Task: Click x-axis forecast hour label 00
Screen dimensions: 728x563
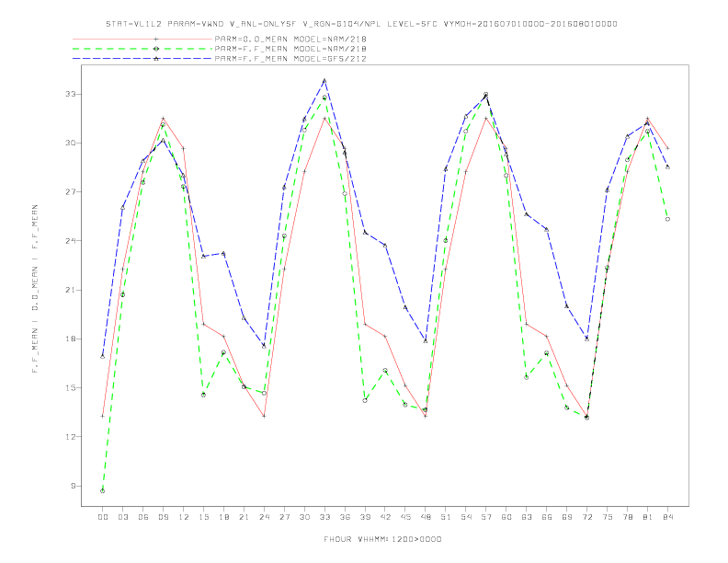Action: (x=103, y=517)
